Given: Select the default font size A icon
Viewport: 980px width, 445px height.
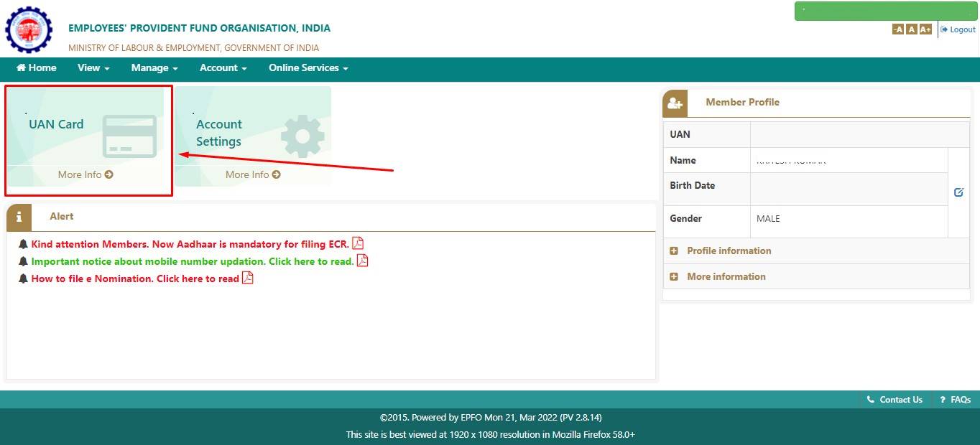Looking at the screenshot, I should [x=912, y=29].
